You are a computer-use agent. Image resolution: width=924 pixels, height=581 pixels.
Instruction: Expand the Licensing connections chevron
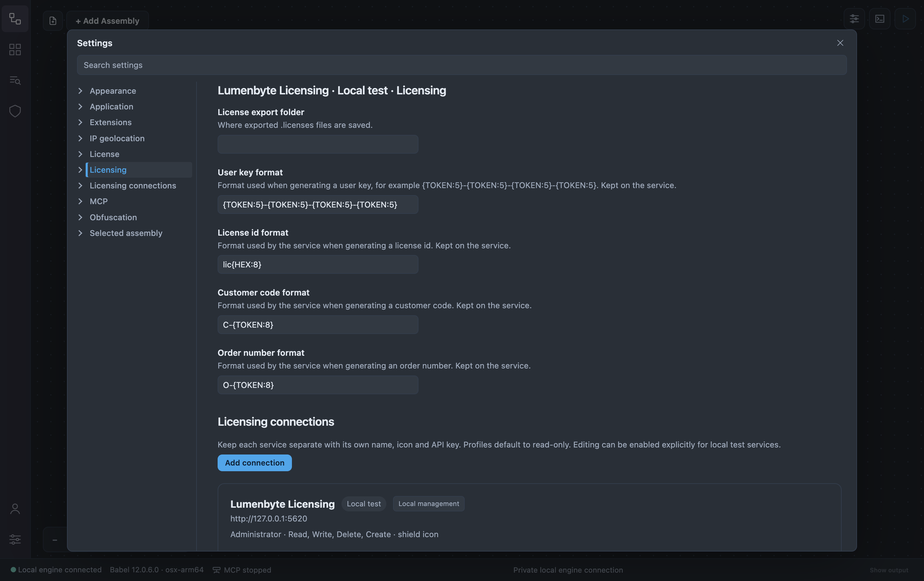[x=80, y=186]
